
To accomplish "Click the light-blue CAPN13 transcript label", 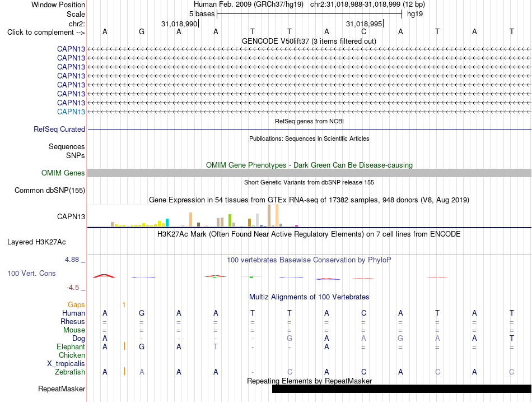I will point(71,112).
